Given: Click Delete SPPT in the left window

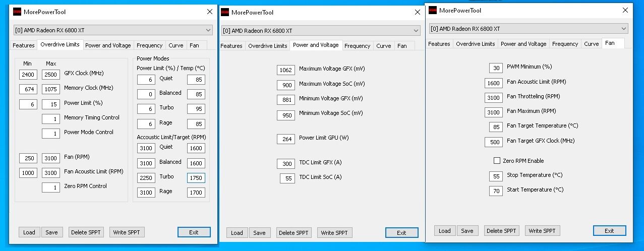Looking at the screenshot, I should tap(86, 232).
